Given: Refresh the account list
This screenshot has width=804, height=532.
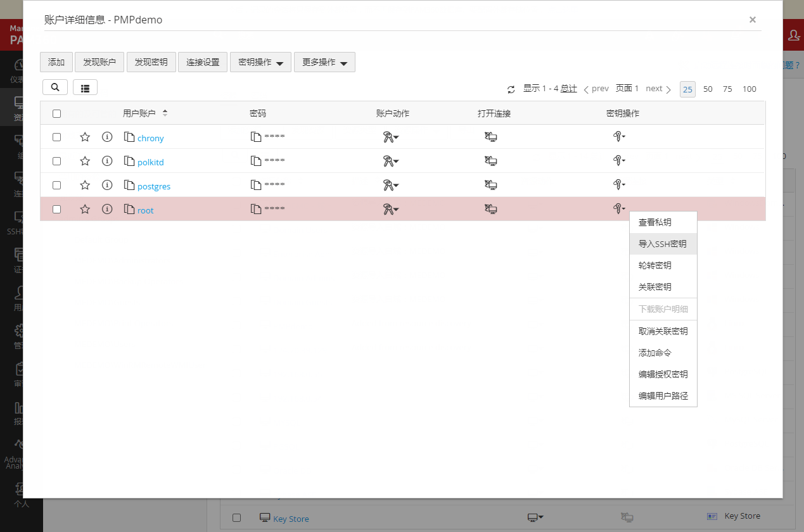Looking at the screenshot, I should 511,89.
